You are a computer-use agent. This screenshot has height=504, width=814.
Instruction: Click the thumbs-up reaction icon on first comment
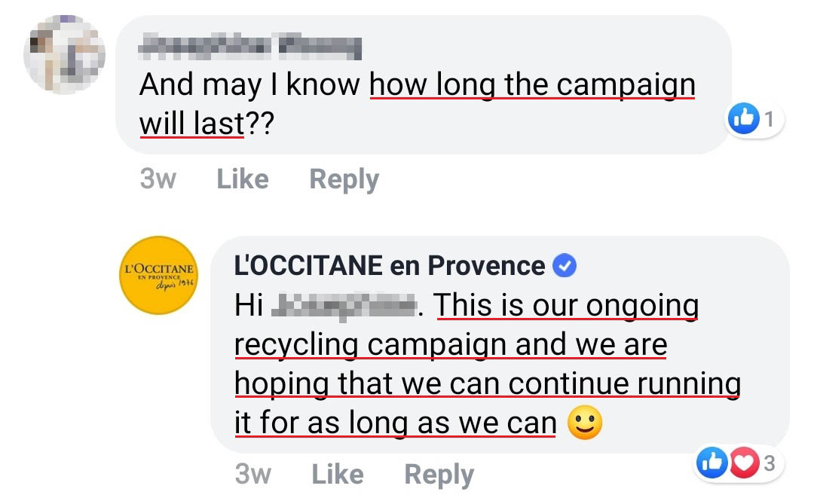tap(743, 120)
